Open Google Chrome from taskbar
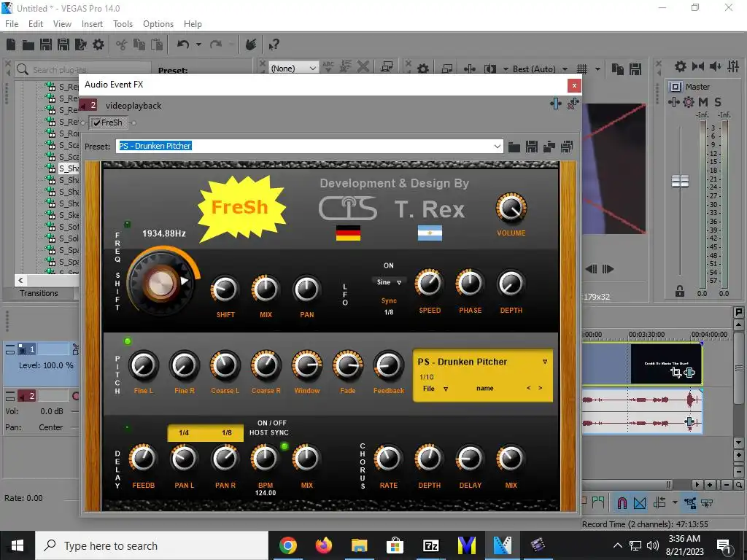 (288, 545)
